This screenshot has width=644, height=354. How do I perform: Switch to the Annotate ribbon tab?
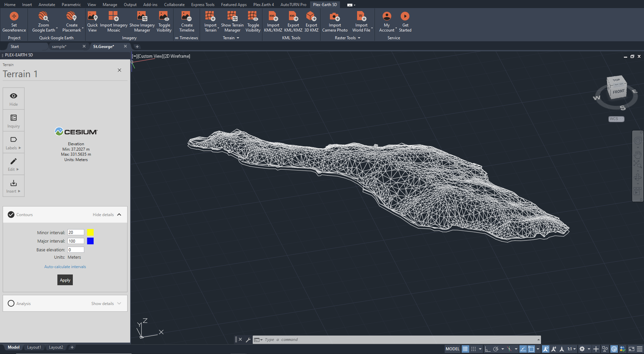47,4
